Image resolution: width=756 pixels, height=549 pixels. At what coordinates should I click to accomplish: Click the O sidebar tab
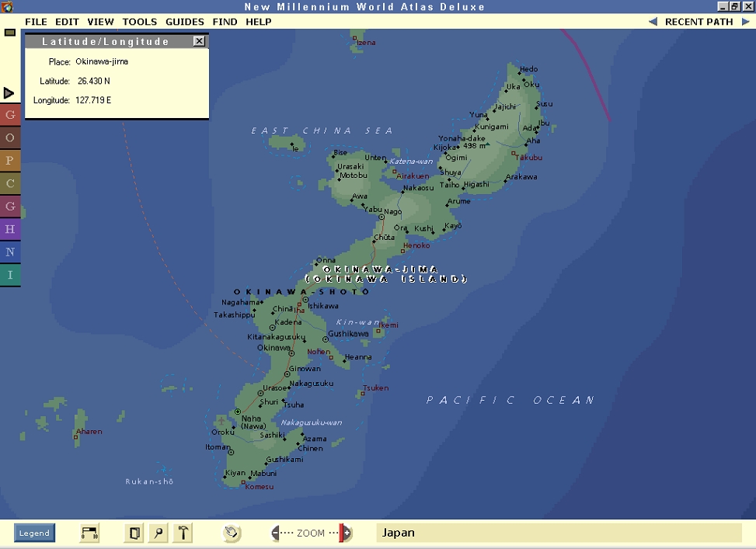pyautogui.click(x=10, y=138)
